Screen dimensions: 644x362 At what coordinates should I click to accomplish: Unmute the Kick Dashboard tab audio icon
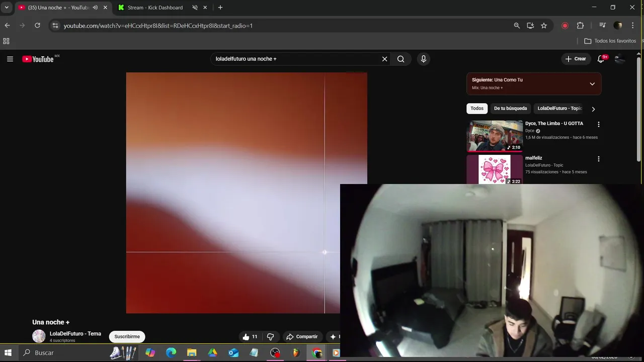(195, 8)
